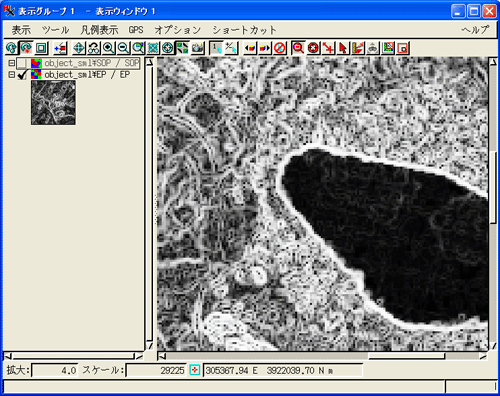Toggle the green four-tile geolock icon

point(183,48)
